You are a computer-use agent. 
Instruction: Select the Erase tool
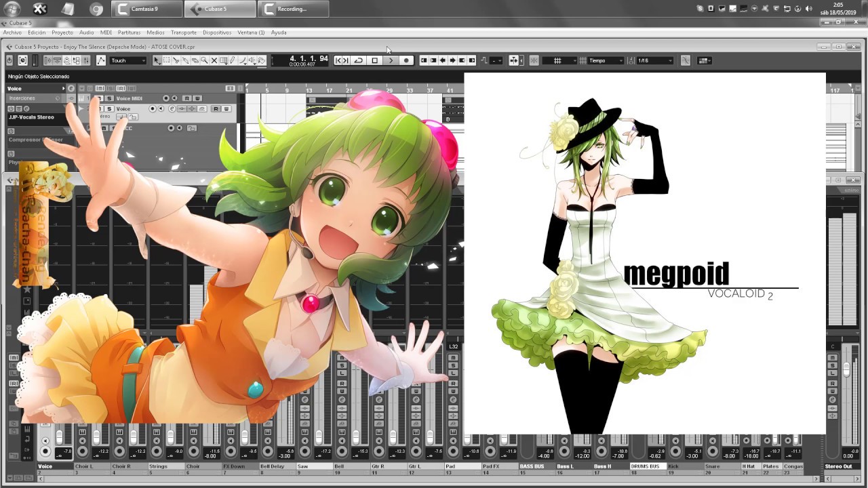coord(195,60)
